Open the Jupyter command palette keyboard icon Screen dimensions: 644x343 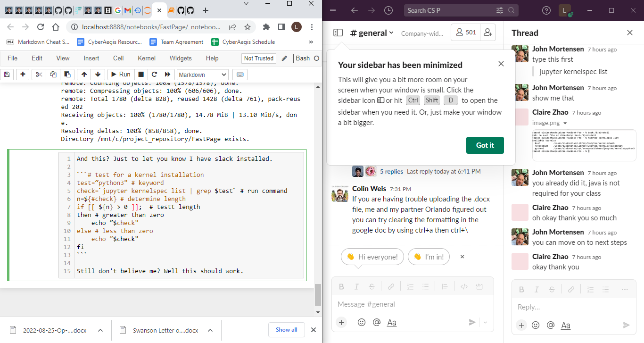point(239,75)
